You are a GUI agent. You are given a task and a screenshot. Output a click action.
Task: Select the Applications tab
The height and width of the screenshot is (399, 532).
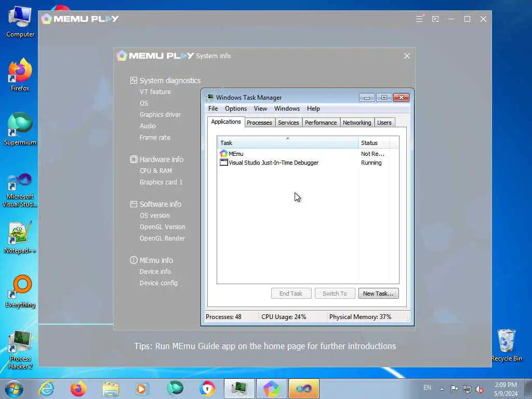click(x=226, y=122)
